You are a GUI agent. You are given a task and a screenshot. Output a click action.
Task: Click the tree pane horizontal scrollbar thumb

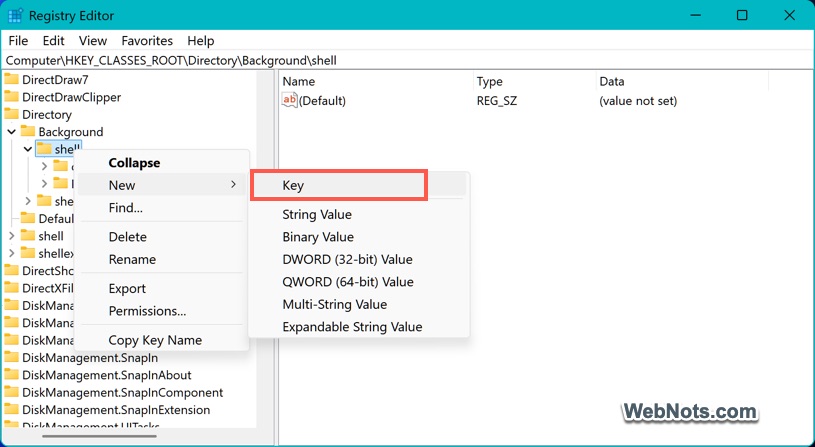pos(101,437)
